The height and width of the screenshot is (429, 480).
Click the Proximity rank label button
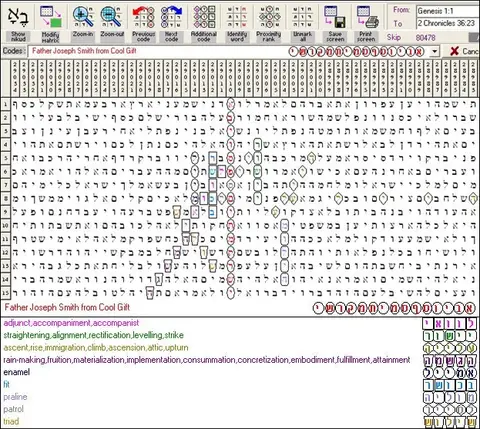[269, 37]
